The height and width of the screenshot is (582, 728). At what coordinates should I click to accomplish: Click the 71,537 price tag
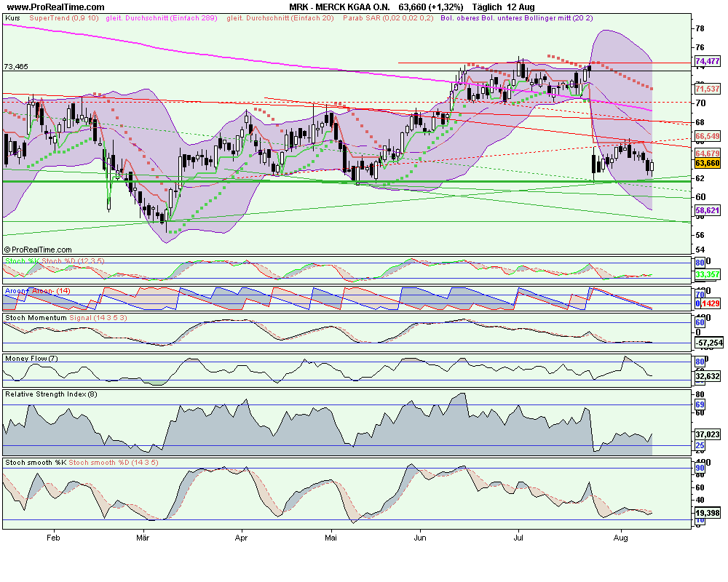click(708, 88)
